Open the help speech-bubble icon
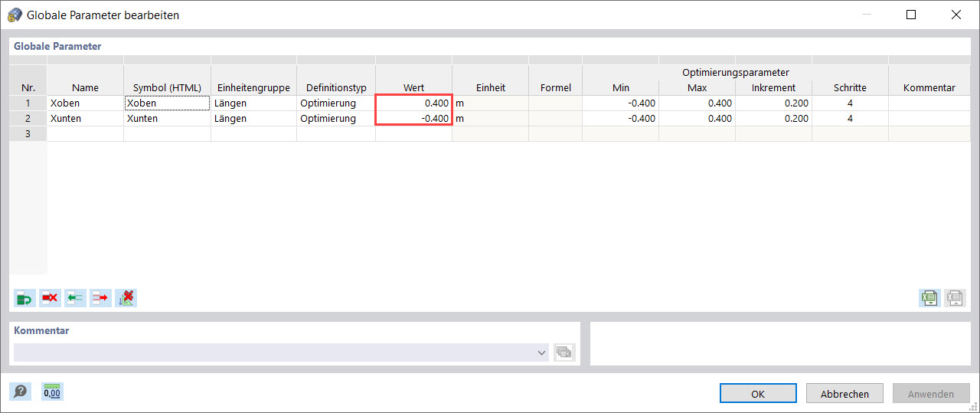The image size is (980, 413). (21, 392)
